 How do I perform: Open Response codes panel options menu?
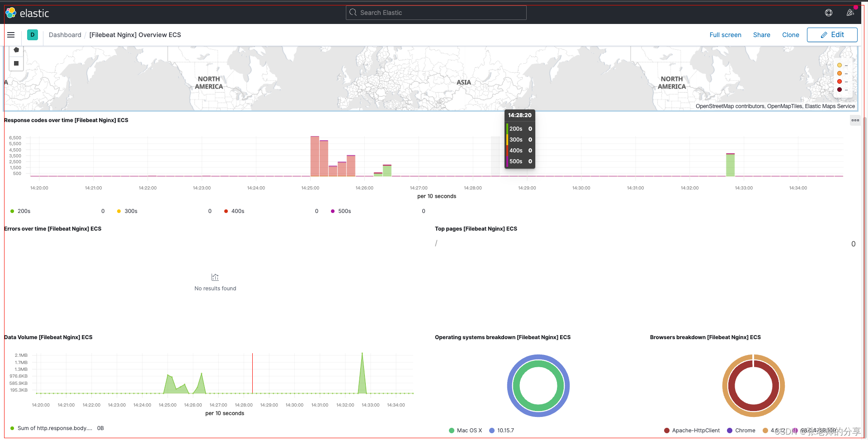(x=855, y=120)
